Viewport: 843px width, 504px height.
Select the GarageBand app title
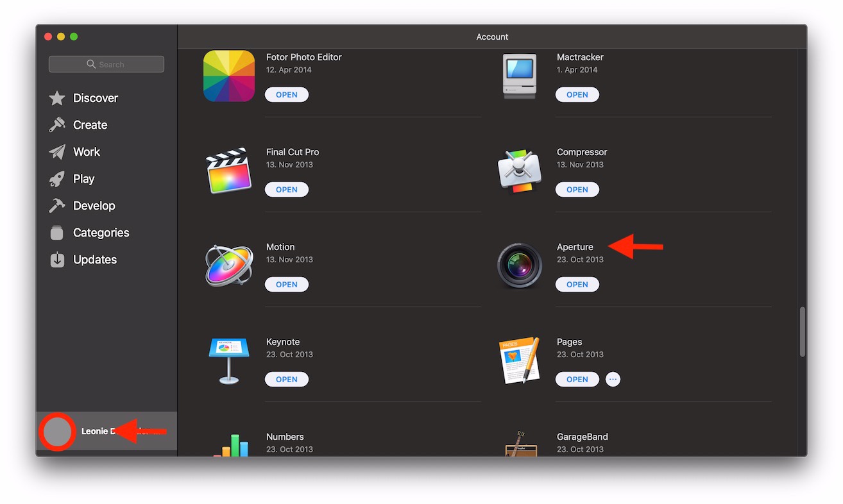[583, 437]
